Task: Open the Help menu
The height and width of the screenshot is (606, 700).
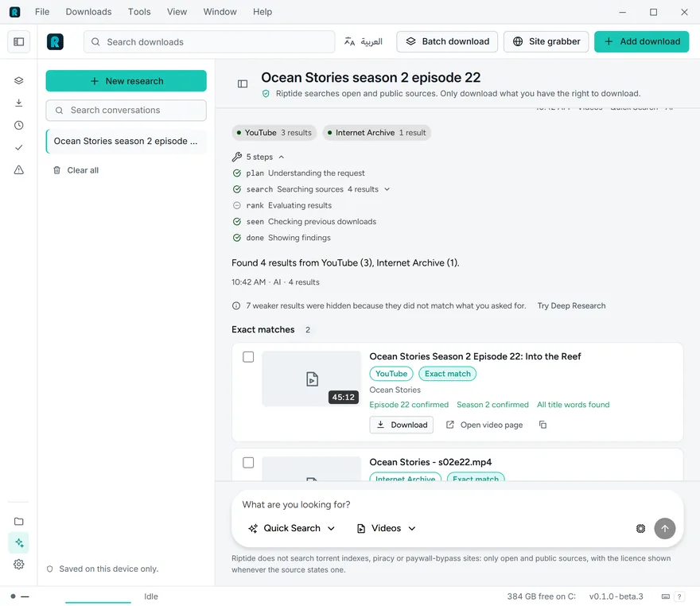Action: [262, 12]
